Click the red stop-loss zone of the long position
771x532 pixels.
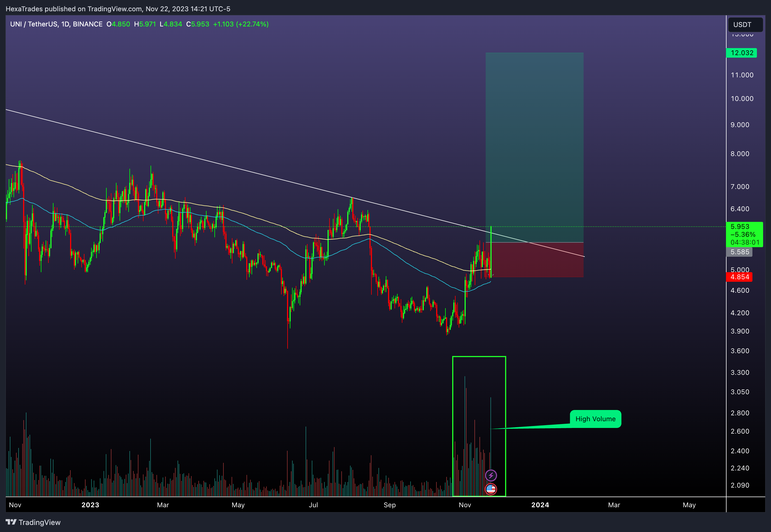pos(534,260)
